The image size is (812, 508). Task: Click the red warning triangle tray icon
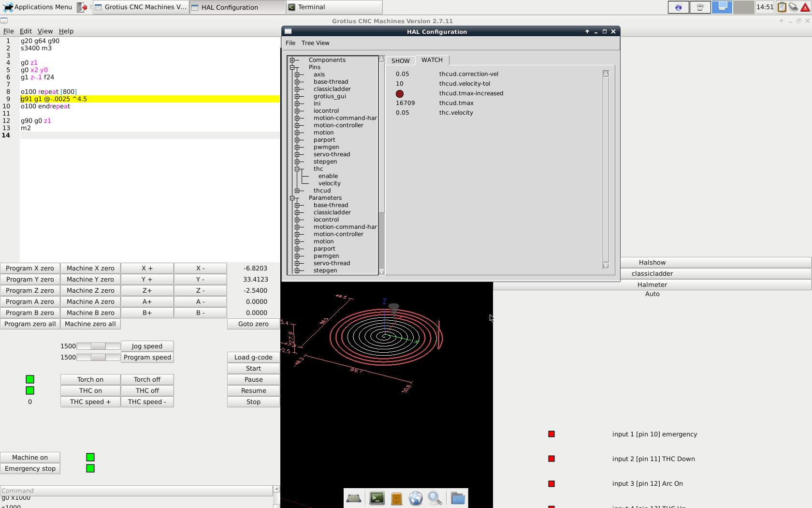point(805,7)
